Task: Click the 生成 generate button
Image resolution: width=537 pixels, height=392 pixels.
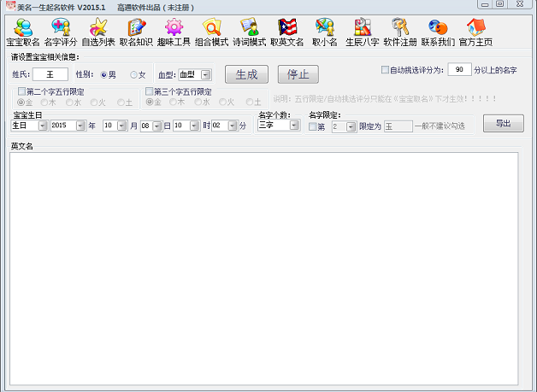Action: [x=246, y=74]
